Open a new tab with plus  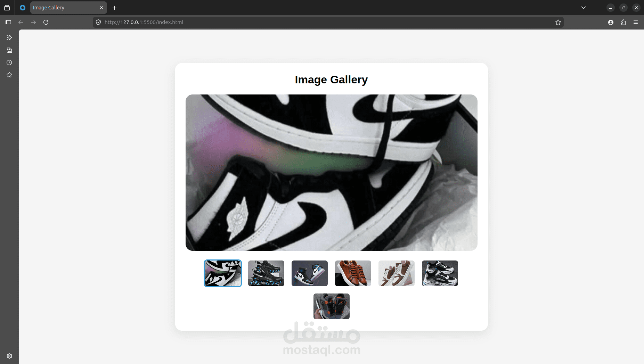click(x=115, y=8)
